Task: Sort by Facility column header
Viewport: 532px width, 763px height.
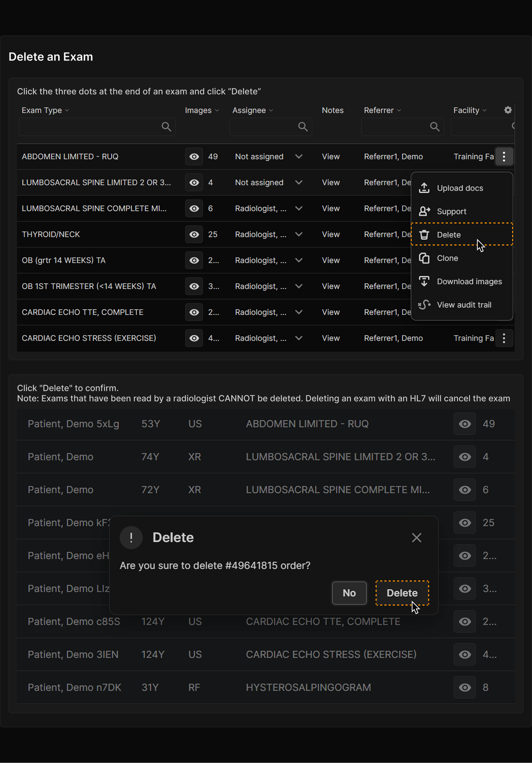Action: pyautogui.click(x=470, y=110)
